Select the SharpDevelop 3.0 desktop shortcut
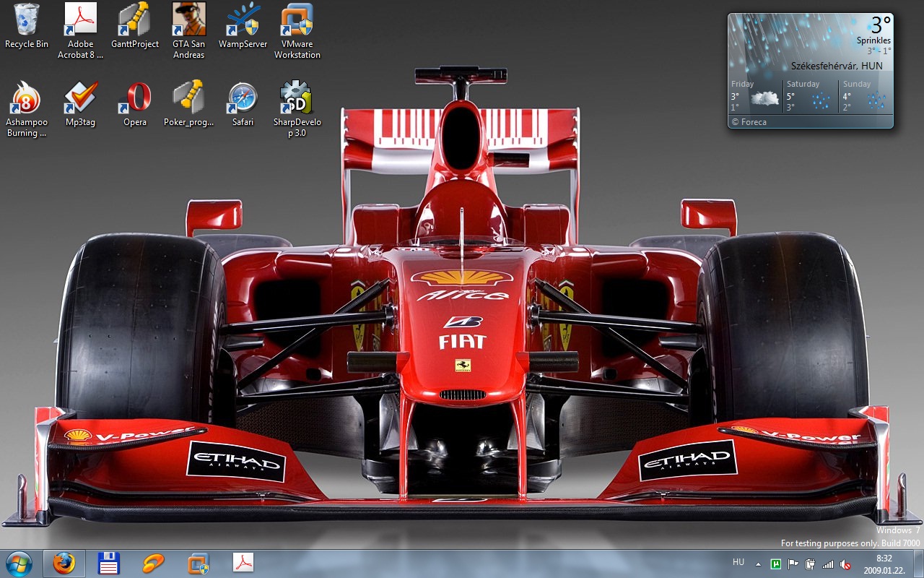This screenshot has height=578, width=924. (297, 109)
